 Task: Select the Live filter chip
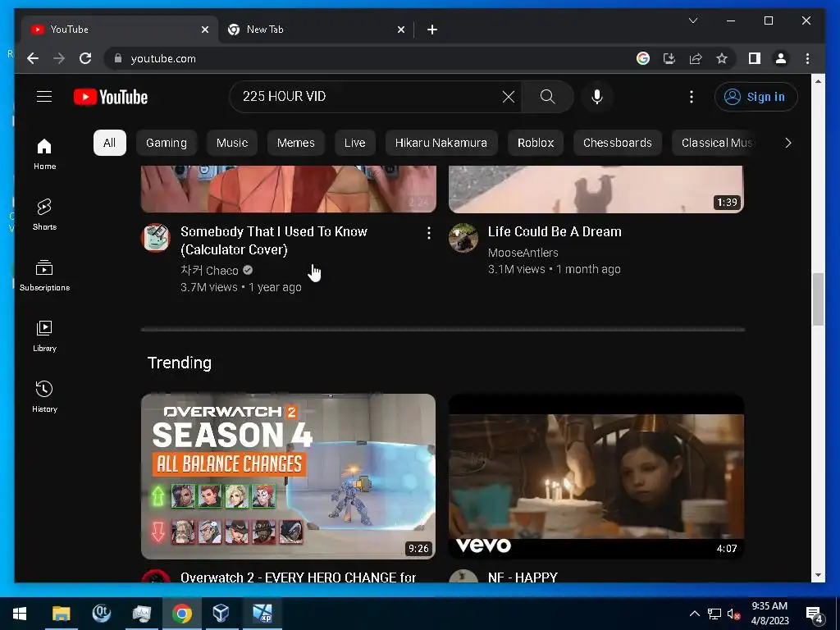pos(354,143)
